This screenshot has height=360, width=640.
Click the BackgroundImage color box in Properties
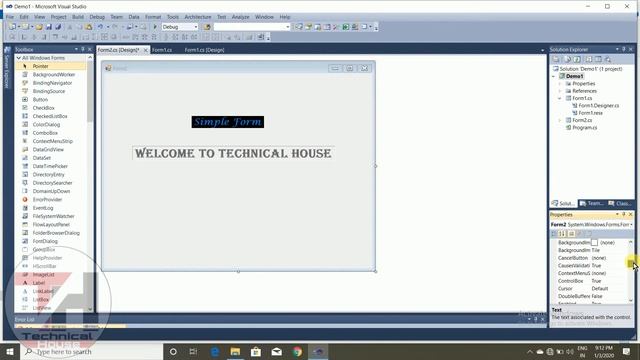click(x=594, y=243)
